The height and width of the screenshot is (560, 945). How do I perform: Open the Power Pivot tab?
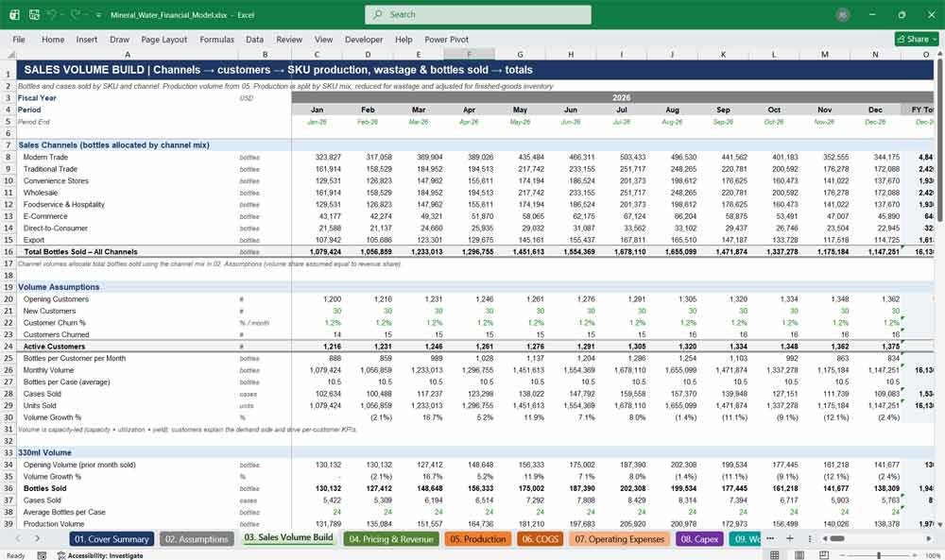pos(447,39)
